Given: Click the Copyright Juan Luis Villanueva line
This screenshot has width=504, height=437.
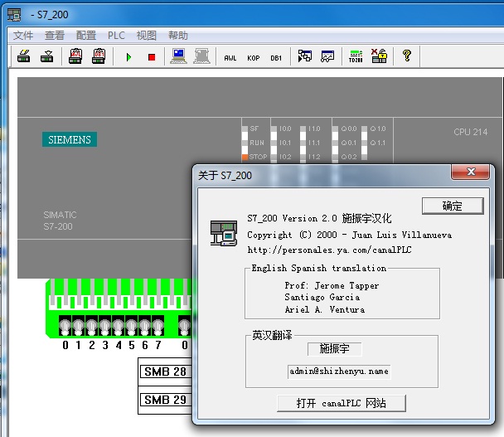Looking at the screenshot, I should (x=349, y=235).
